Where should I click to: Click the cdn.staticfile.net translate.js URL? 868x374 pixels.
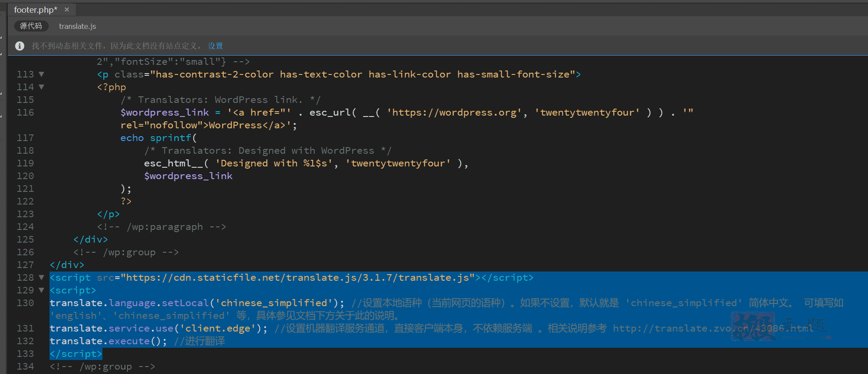[x=298, y=278]
